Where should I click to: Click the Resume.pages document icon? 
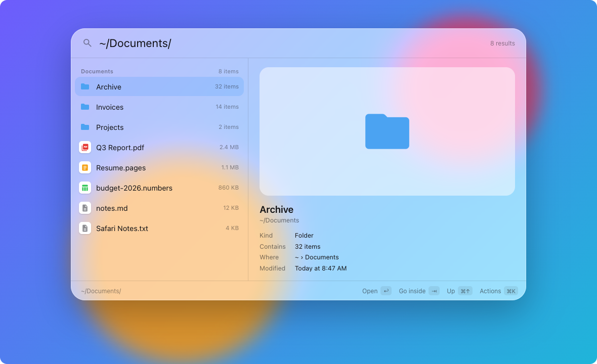pos(85,167)
